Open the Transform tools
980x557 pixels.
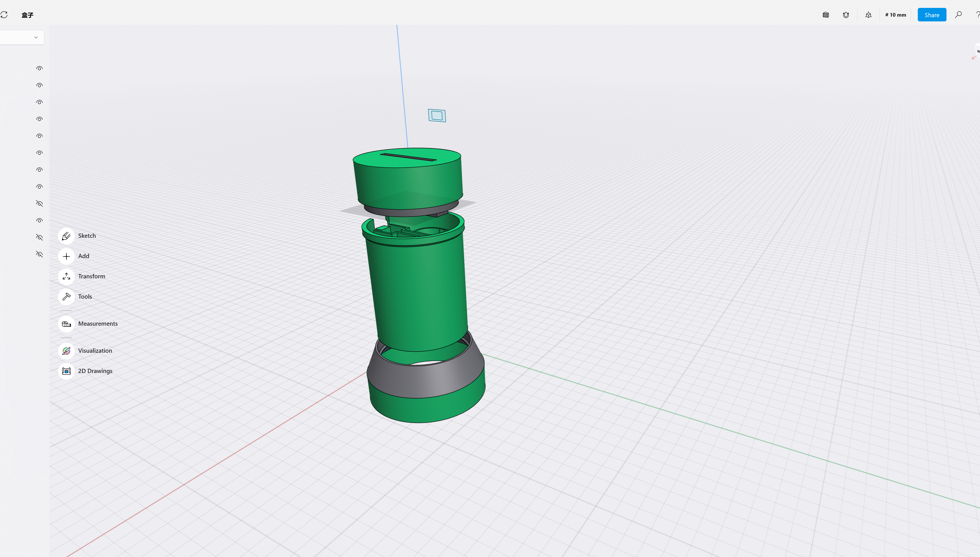(x=66, y=276)
